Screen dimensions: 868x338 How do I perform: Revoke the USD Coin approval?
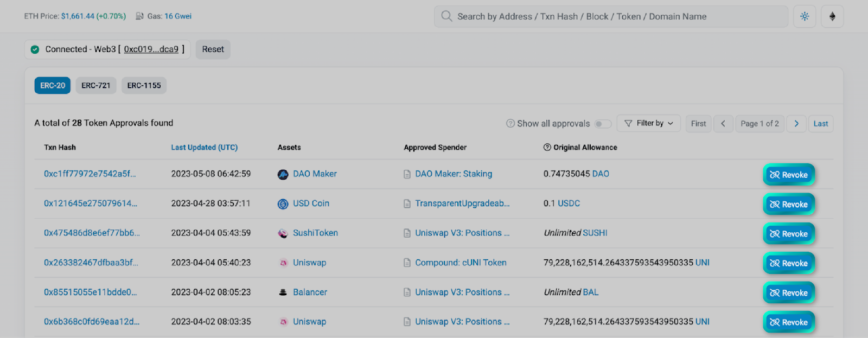pyautogui.click(x=789, y=205)
